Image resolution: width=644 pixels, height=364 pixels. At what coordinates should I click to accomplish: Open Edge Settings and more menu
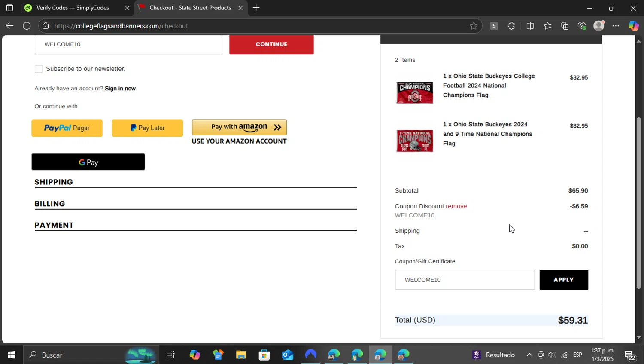pyautogui.click(x=616, y=26)
